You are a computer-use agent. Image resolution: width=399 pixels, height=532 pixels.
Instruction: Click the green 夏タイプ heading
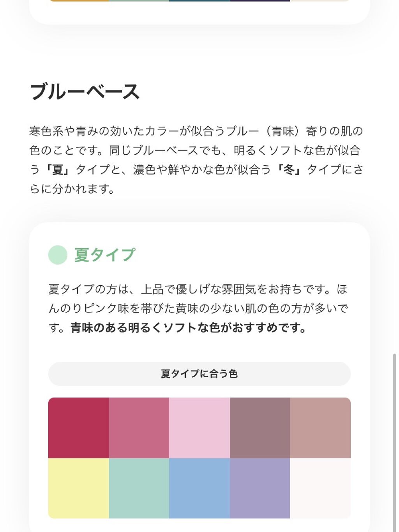[x=104, y=255]
